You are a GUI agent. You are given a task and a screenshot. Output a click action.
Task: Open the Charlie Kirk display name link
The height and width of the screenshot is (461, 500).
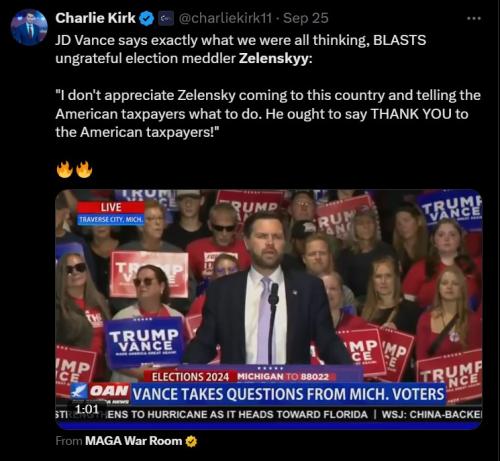pyautogui.click(x=95, y=18)
